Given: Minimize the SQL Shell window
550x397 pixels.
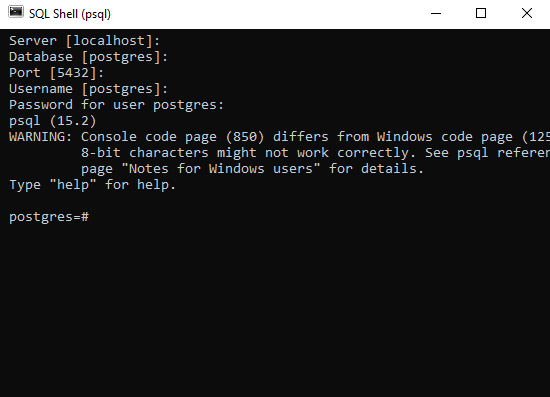Looking at the screenshot, I should pyautogui.click(x=436, y=14).
